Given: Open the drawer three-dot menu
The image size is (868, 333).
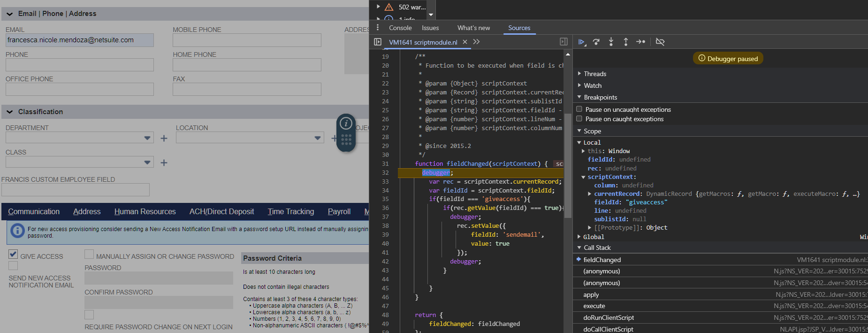Looking at the screenshot, I should coord(378,28).
